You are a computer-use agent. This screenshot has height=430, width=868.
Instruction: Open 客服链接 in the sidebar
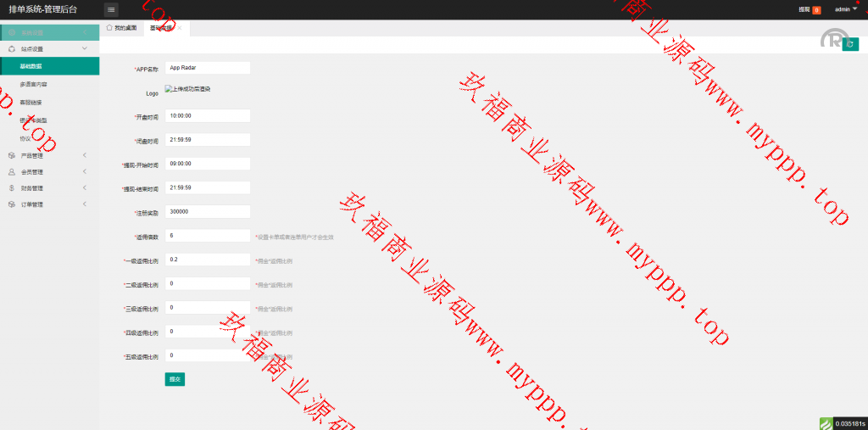tap(31, 103)
